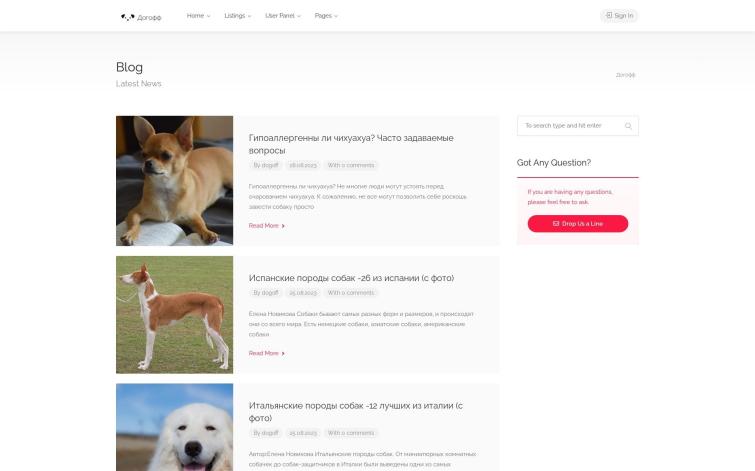The height and width of the screenshot is (471, 755).
Task: Expand the Listings dropdown chevron
Action: pos(249,16)
